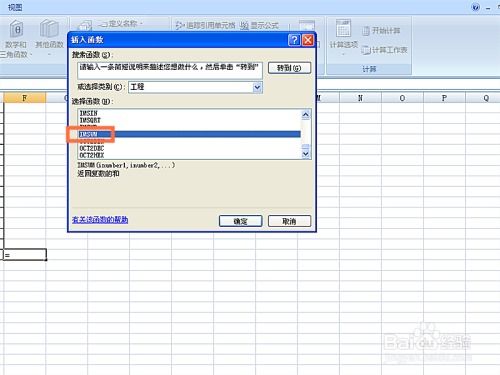
Task: Click the active cell containing '='
Action: tap(25, 255)
